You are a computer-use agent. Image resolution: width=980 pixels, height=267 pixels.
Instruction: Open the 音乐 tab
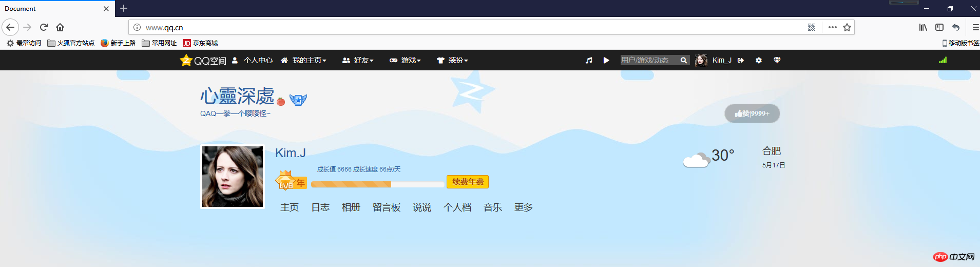tap(493, 207)
